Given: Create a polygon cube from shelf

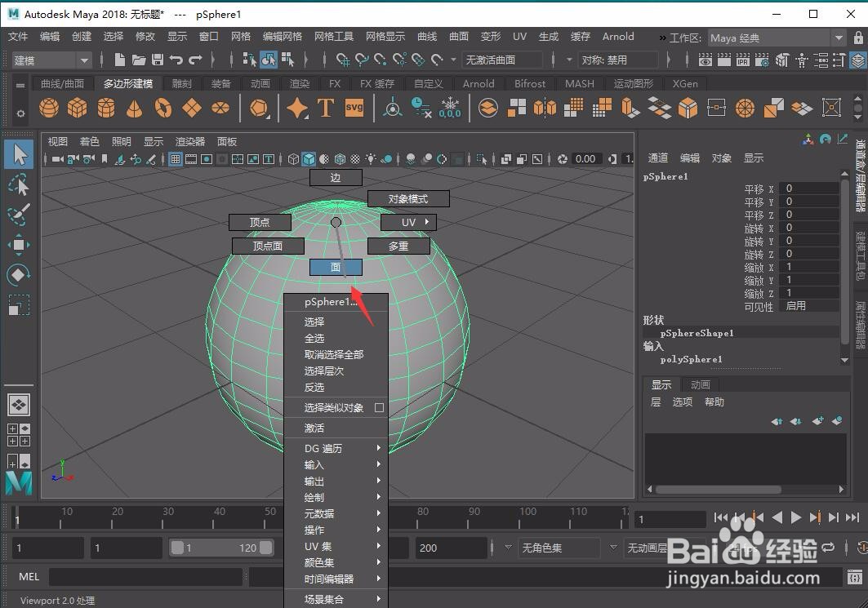Looking at the screenshot, I should point(77,108).
